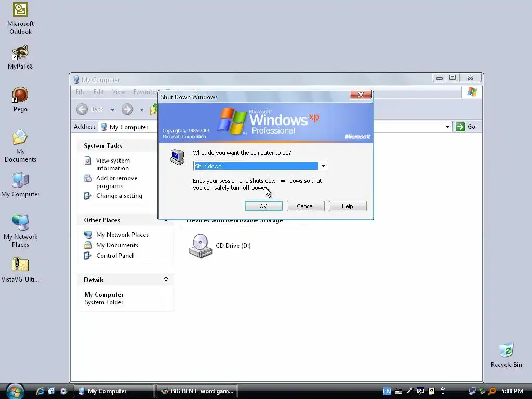Click the Add or remove programs link
532x399 pixels.
pos(116,182)
